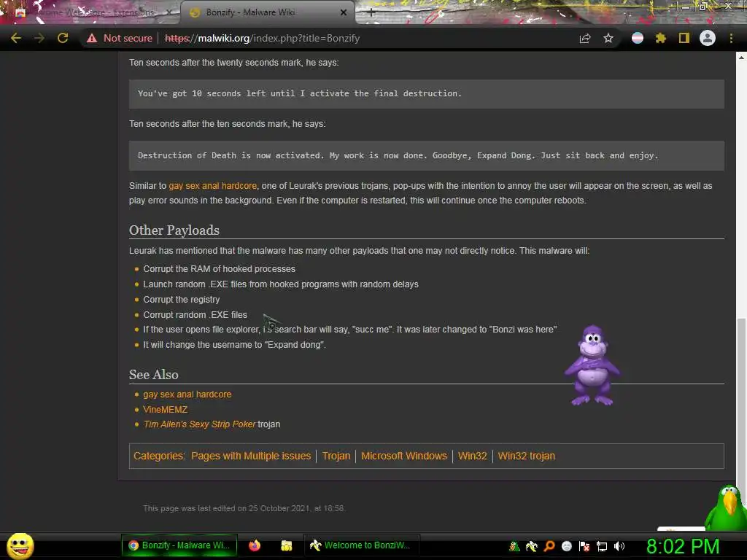
Task: Switch to Chrome Web Store Extensions tab
Action: tap(93, 12)
